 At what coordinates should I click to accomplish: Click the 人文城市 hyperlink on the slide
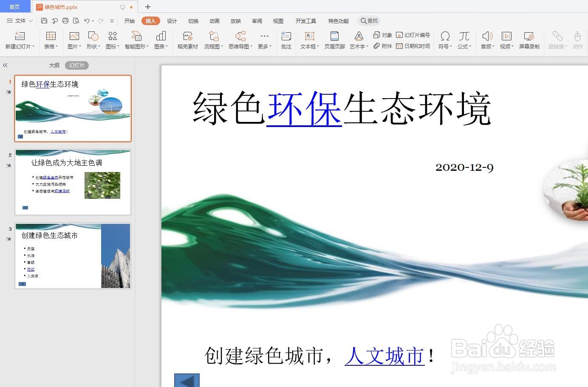[385, 356]
